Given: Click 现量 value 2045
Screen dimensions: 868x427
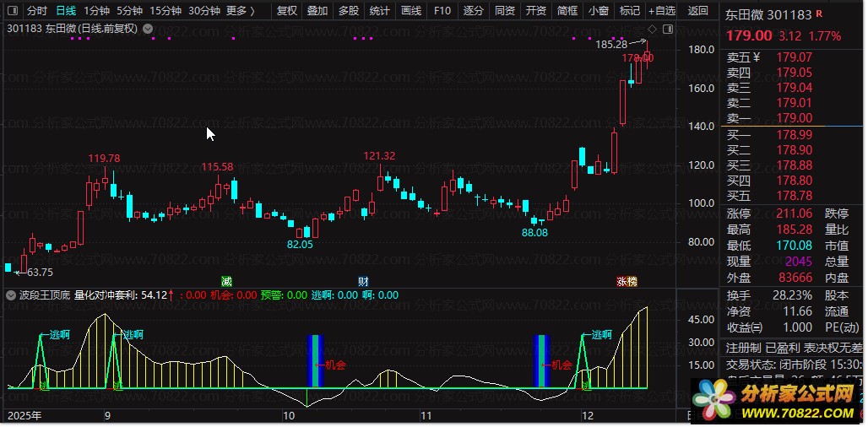Looking at the screenshot, I should [799, 262].
